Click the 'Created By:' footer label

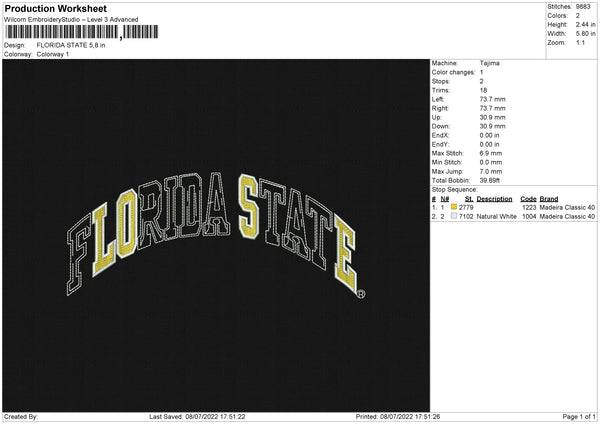(21, 417)
